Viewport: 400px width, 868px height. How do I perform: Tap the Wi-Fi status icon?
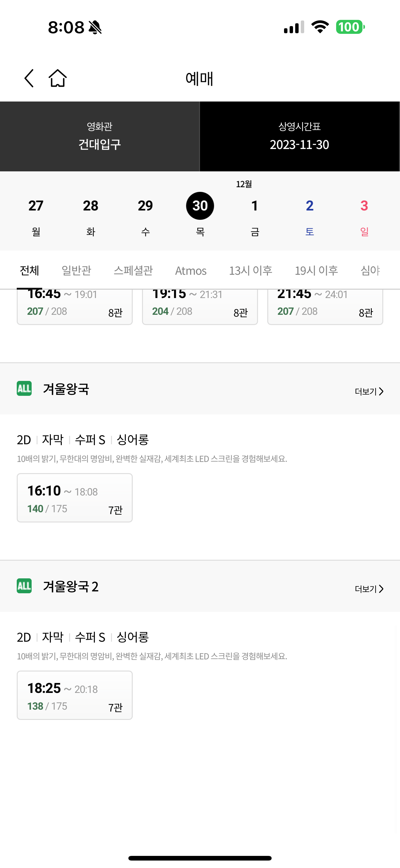pyautogui.click(x=320, y=27)
